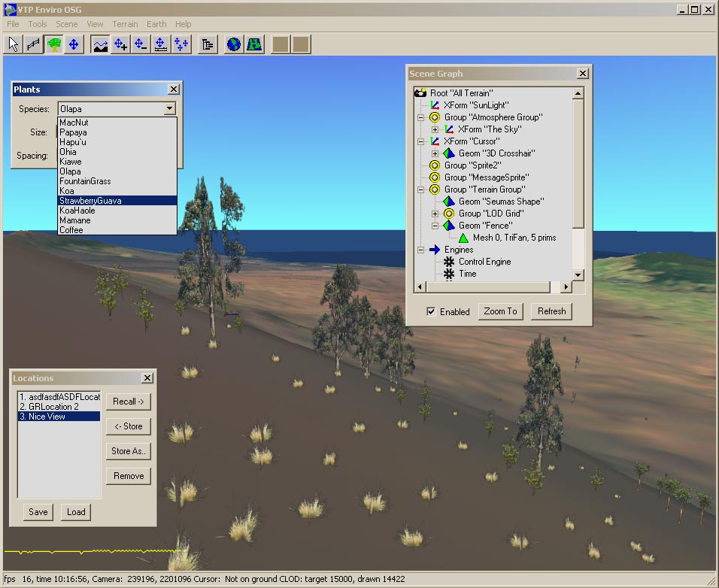Click the blue arrows icon with plus sign

coord(120,44)
